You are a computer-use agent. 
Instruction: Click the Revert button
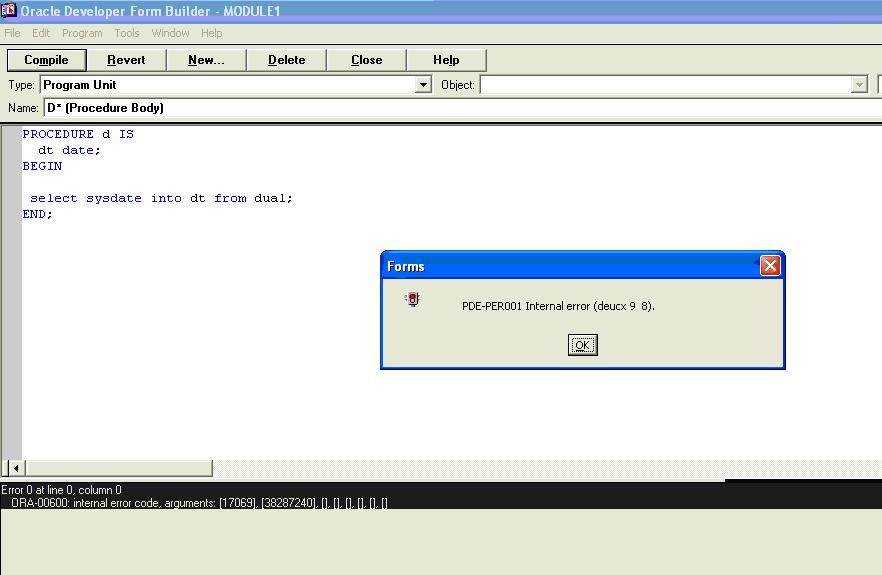(126, 60)
